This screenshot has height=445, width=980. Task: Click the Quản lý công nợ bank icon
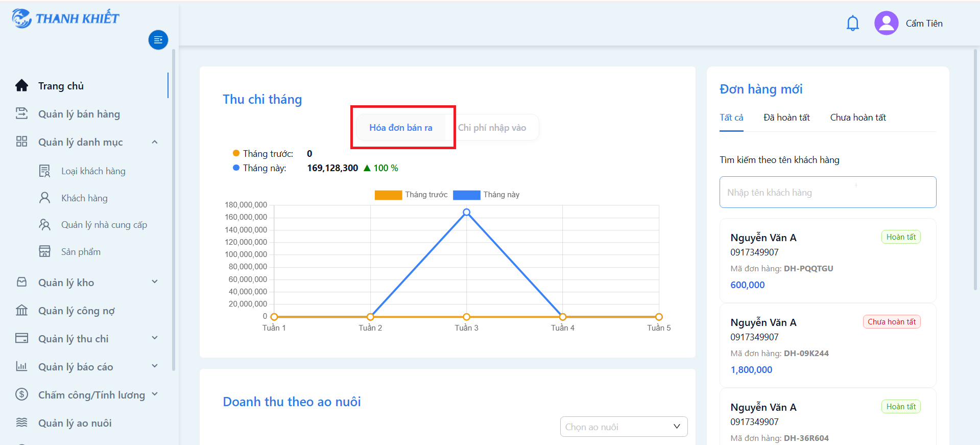tap(21, 310)
